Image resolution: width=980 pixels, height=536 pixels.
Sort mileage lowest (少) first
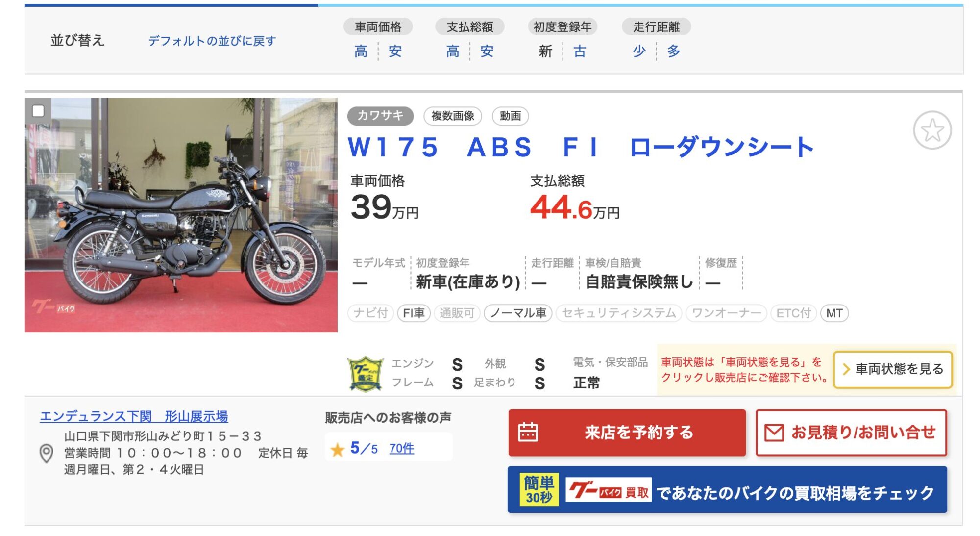(x=639, y=51)
